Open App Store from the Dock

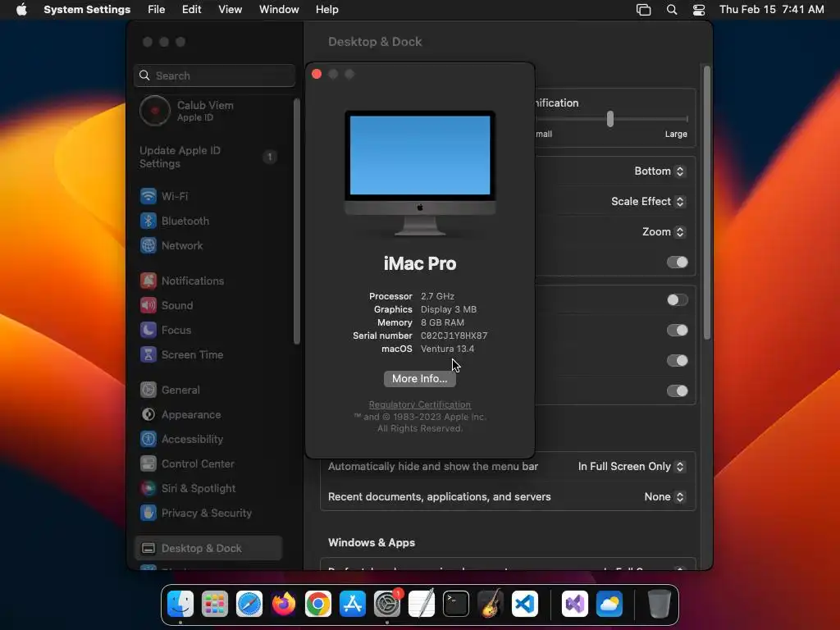[x=353, y=604]
